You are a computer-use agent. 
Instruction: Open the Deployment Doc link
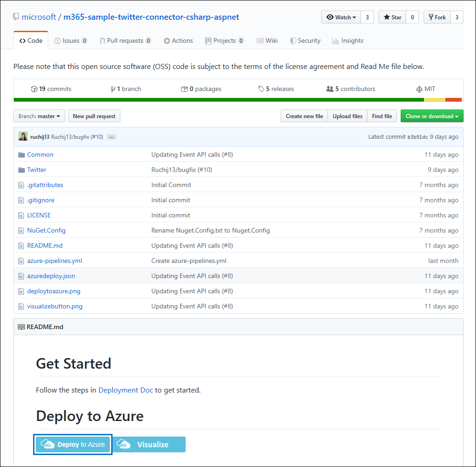tap(125, 390)
